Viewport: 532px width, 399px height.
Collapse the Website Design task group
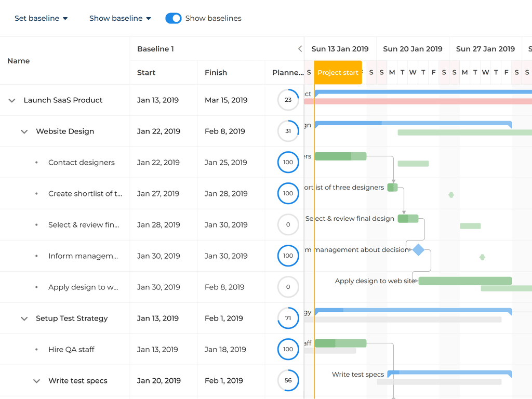pos(24,131)
